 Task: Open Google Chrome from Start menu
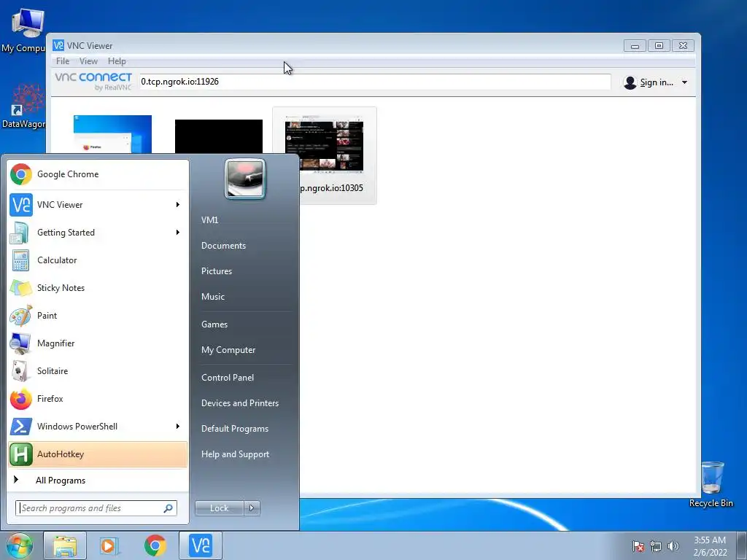(98, 174)
